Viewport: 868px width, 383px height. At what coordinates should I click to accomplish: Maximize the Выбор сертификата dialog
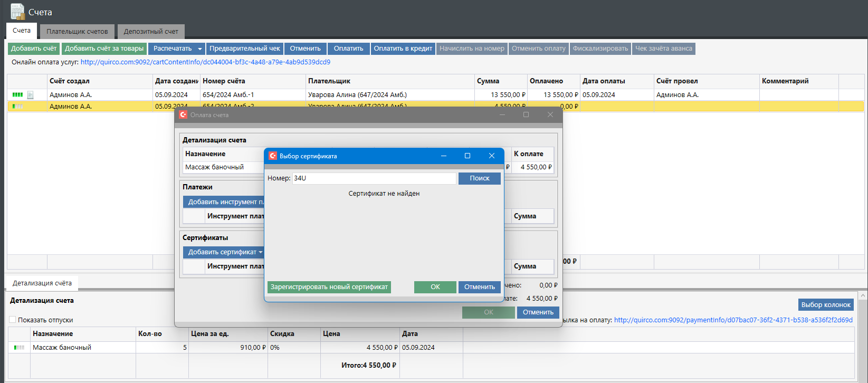(x=467, y=156)
